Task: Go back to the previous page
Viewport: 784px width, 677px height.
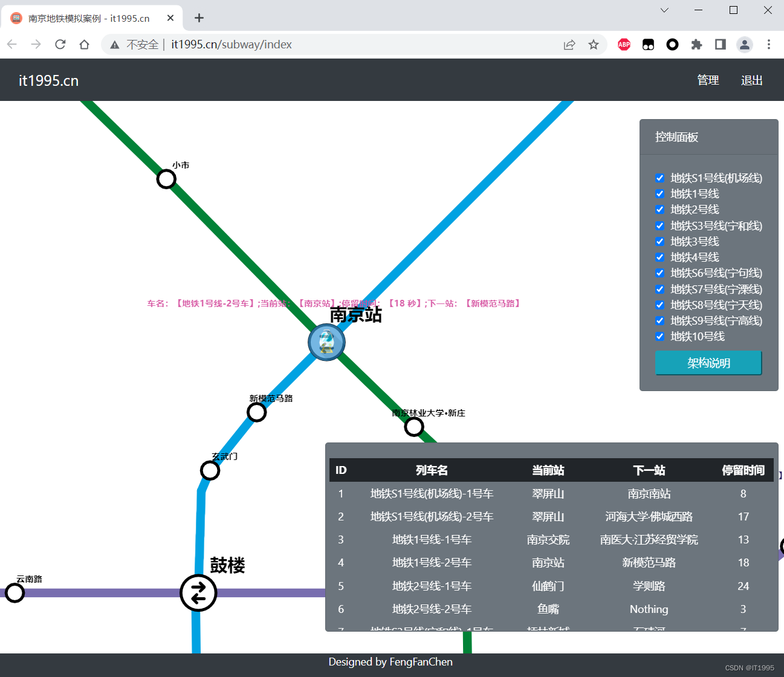Action: [12, 44]
